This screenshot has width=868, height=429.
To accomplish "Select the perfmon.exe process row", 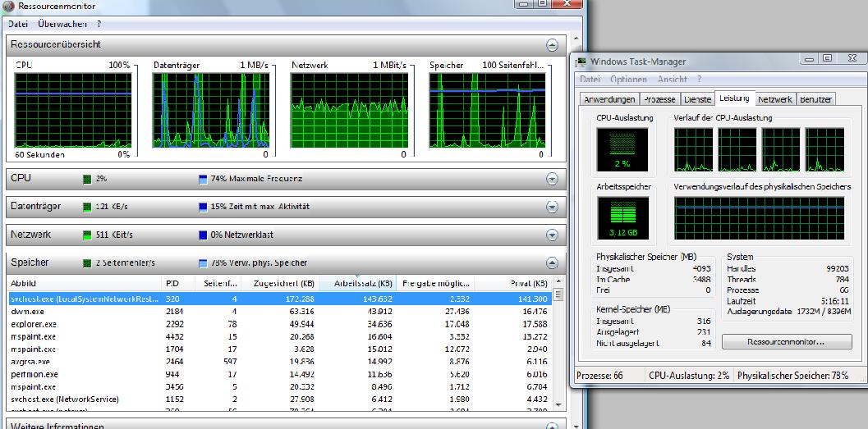I will click(279, 374).
